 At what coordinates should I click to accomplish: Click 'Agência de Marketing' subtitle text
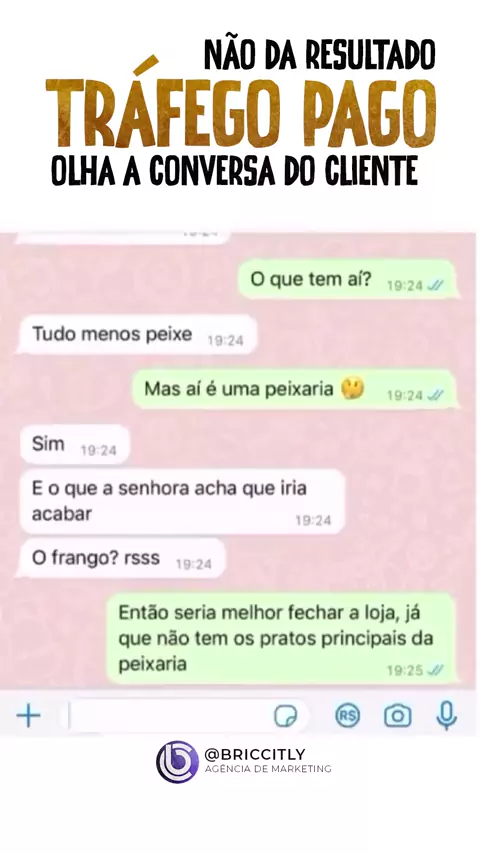tap(268, 769)
